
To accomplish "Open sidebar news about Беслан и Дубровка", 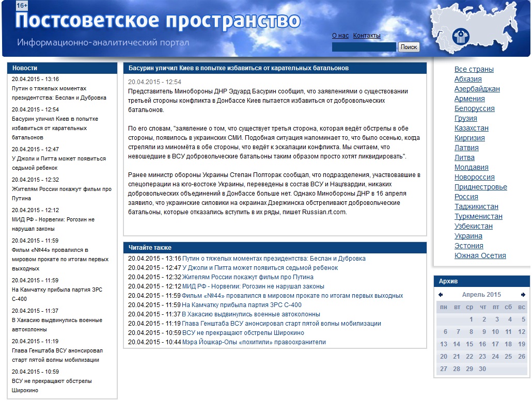I will click(x=59, y=93).
